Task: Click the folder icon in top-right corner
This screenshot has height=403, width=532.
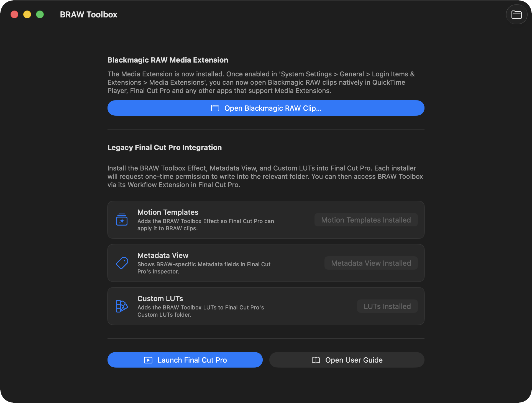Action: pyautogui.click(x=516, y=15)
